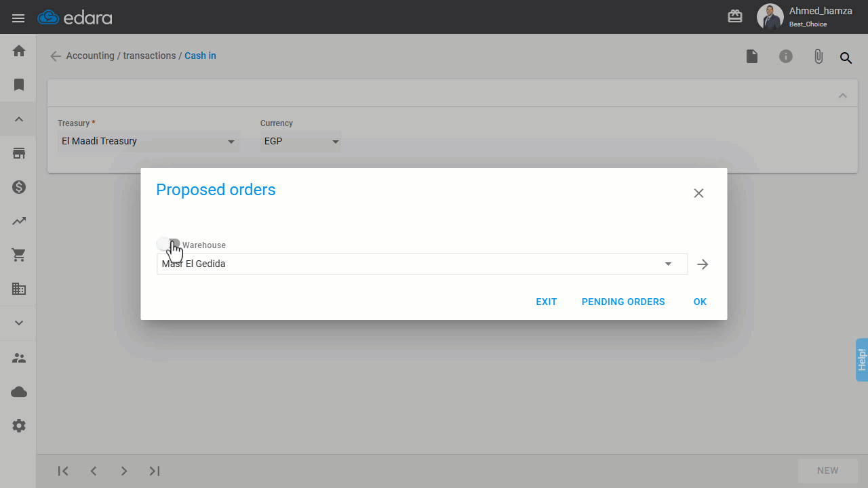Viewport: 868px width, 488px height.
Task: Toggle the Warehouse switch
Action: [168, 244]
